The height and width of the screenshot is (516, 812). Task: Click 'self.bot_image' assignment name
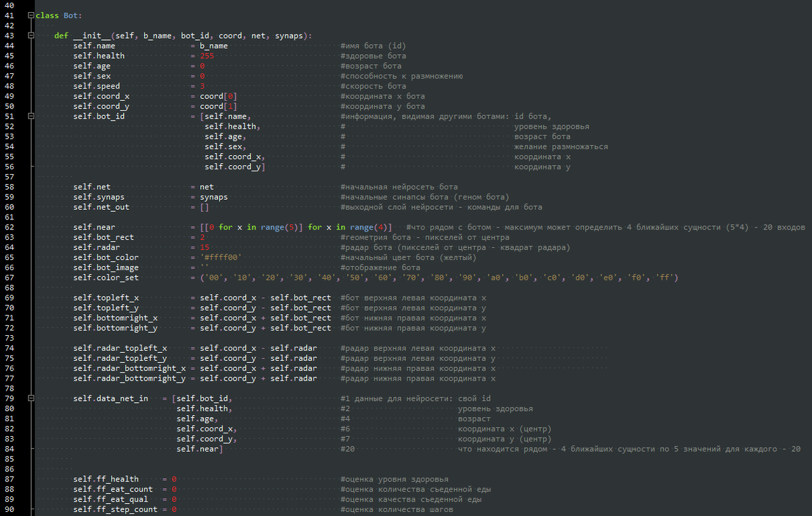pyautogui.click(x=106, y=267)
